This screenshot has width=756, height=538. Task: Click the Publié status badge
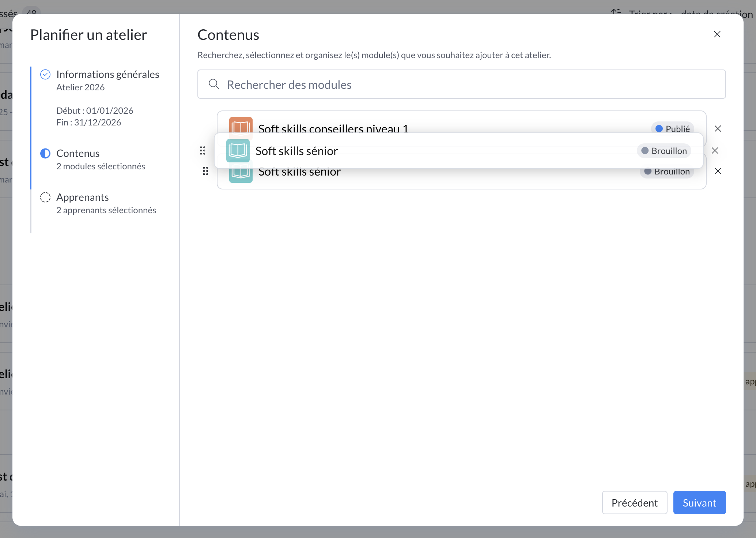(x=672, y=129)
